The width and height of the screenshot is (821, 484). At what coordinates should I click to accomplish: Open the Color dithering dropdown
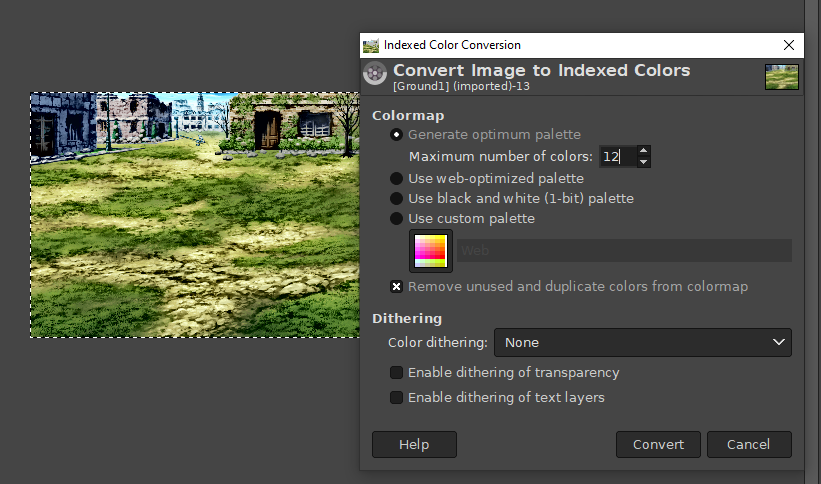click(x=642, y=343)
